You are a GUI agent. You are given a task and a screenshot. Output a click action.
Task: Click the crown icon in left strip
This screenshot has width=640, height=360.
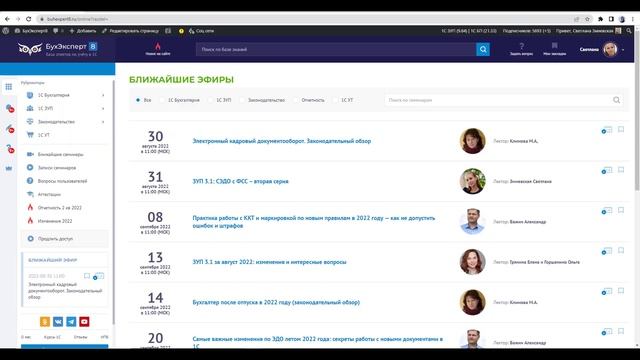tap(9, 168)
